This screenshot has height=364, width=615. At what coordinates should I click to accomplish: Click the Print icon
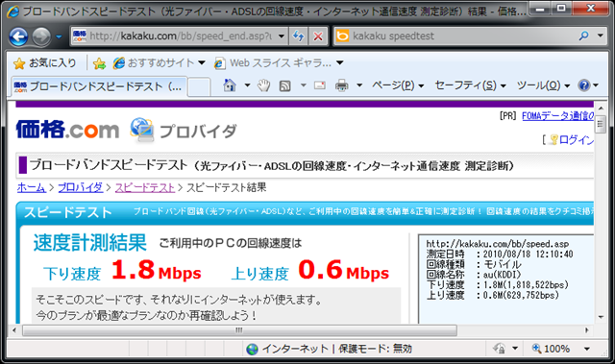pyautogui.click(x=342, y=85)
